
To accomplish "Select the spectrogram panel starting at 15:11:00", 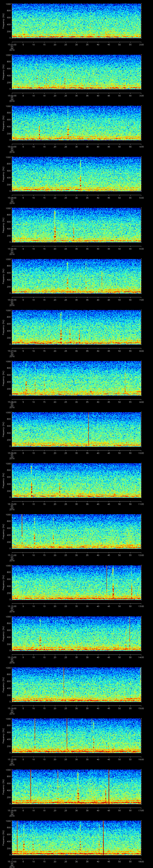I will (76, 531).
